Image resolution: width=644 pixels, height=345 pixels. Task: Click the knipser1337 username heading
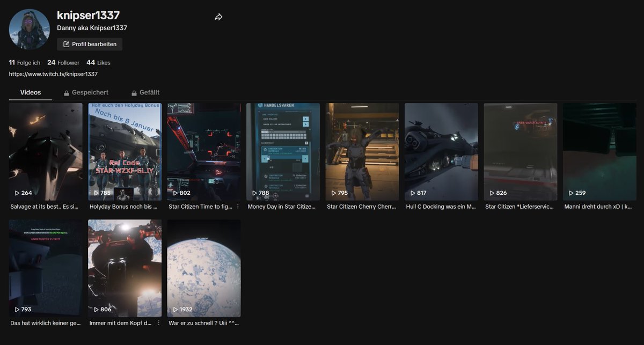pos(89,15)
